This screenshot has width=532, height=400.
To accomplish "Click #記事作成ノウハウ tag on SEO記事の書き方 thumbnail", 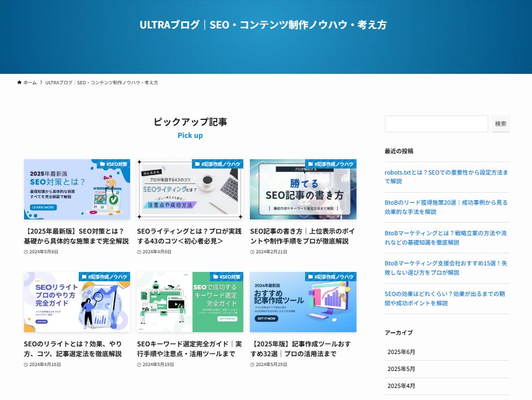I will coord(330,164).
